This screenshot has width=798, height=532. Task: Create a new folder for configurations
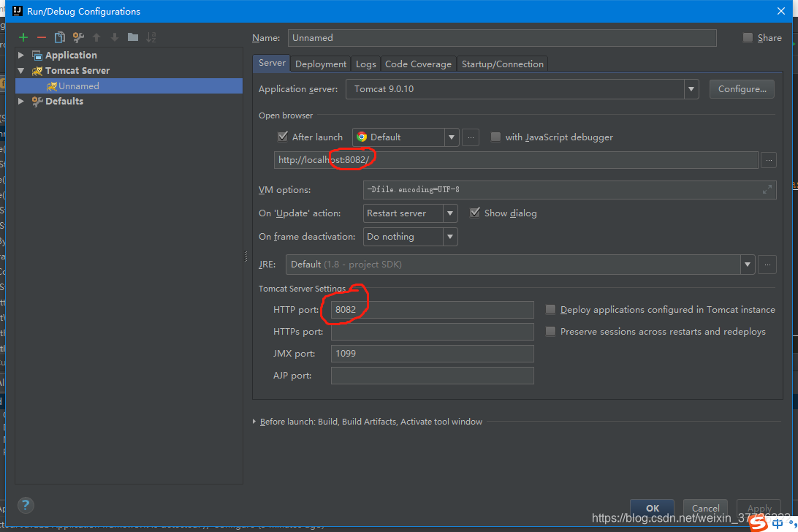pos(133,37)
